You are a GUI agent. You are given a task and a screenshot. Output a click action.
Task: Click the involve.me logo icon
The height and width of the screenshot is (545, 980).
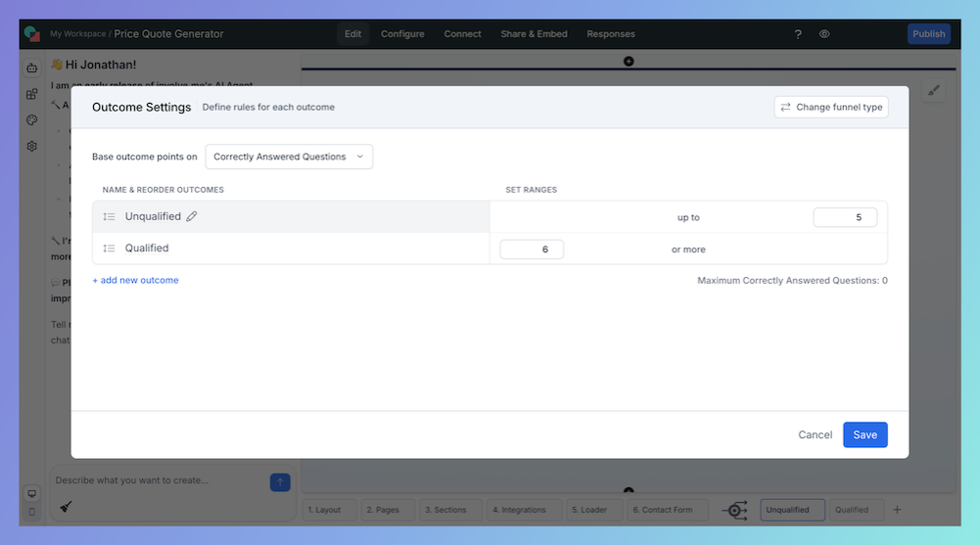click(32, 33)
